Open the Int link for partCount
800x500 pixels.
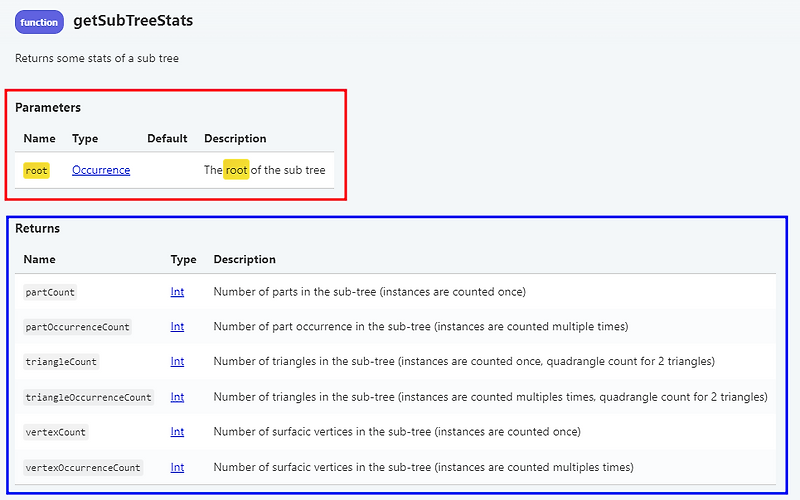click(177, 292)
